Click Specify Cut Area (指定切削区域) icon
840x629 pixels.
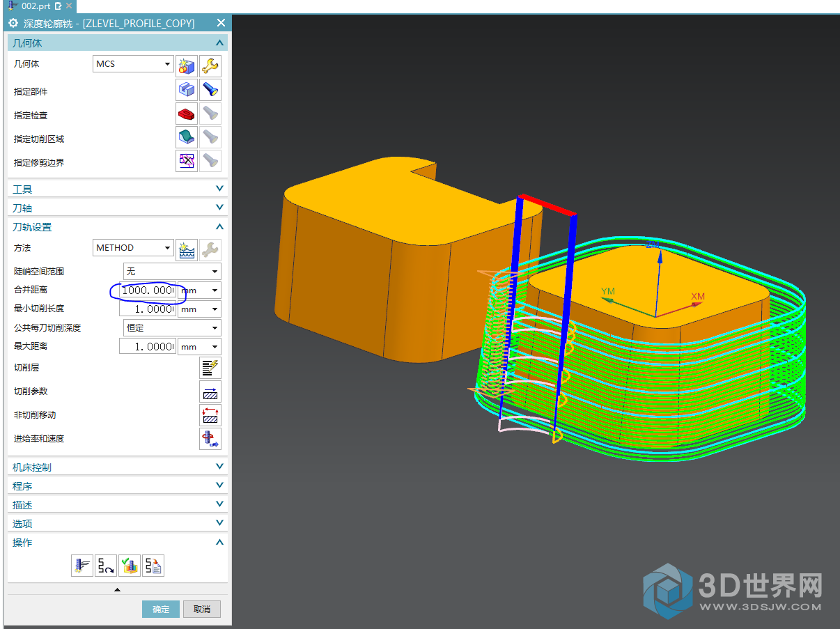(186, 139)
